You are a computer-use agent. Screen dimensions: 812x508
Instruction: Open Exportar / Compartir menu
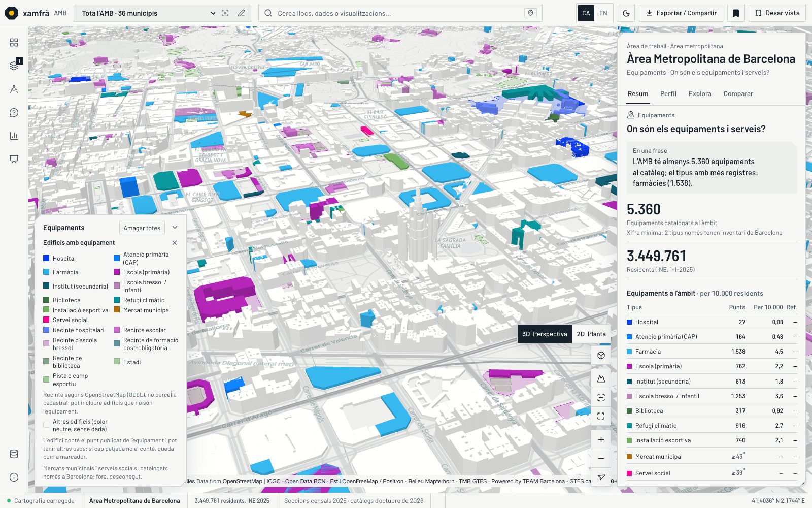(681, 13)
